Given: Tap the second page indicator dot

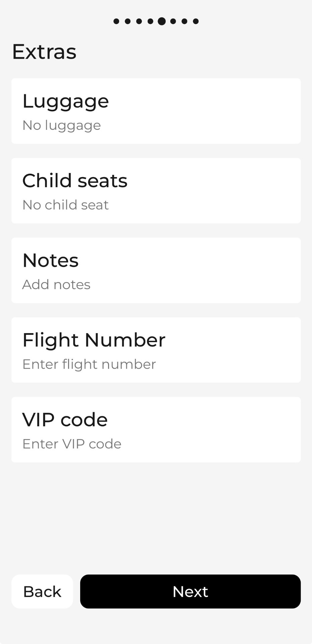Looking at the screenshot, I should point(128,21).
